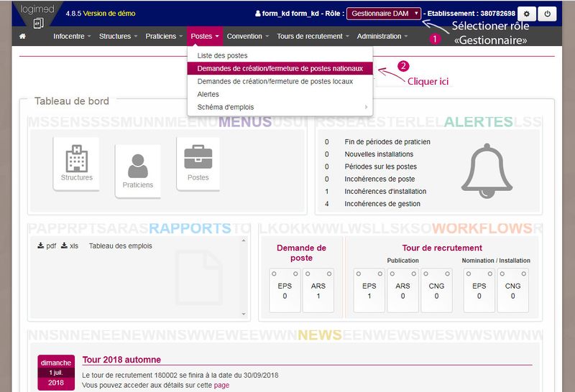Expand the Convention menu

[x=248, y=37]
